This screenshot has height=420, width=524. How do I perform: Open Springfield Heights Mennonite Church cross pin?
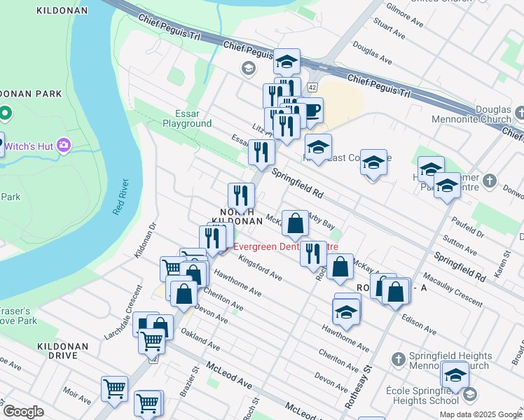(x=398, y=360)
